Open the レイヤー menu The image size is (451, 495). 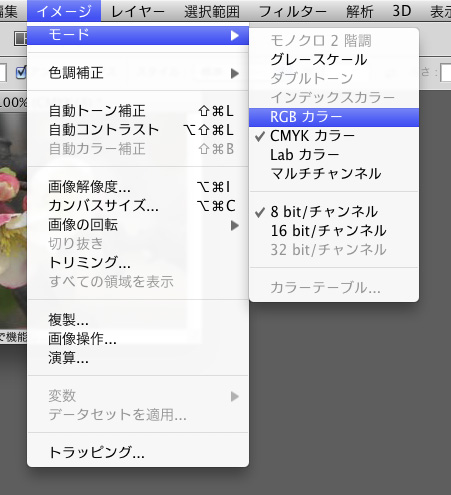138,12
